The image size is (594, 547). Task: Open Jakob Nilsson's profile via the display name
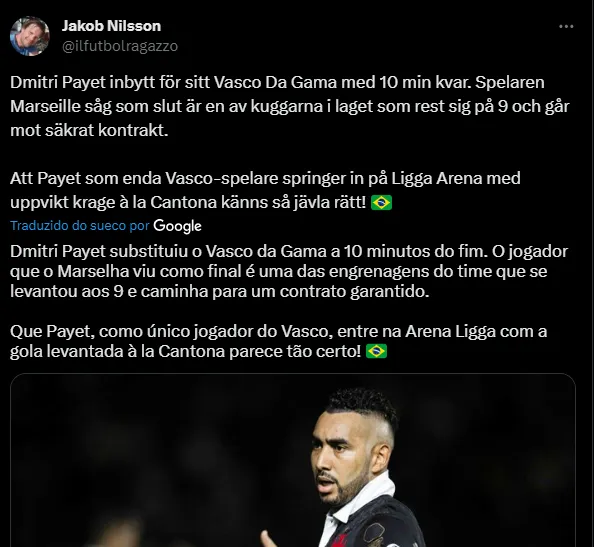tap(111, 26)
